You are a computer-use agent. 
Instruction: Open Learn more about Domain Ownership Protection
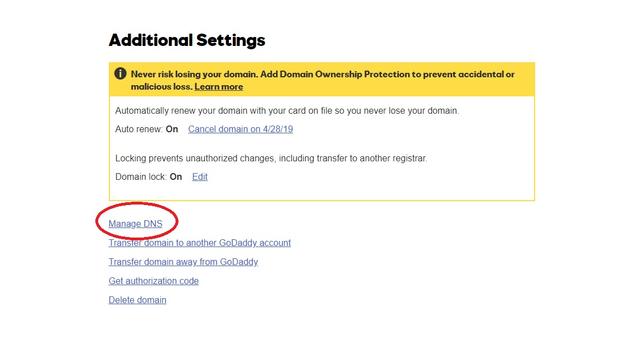218,86
